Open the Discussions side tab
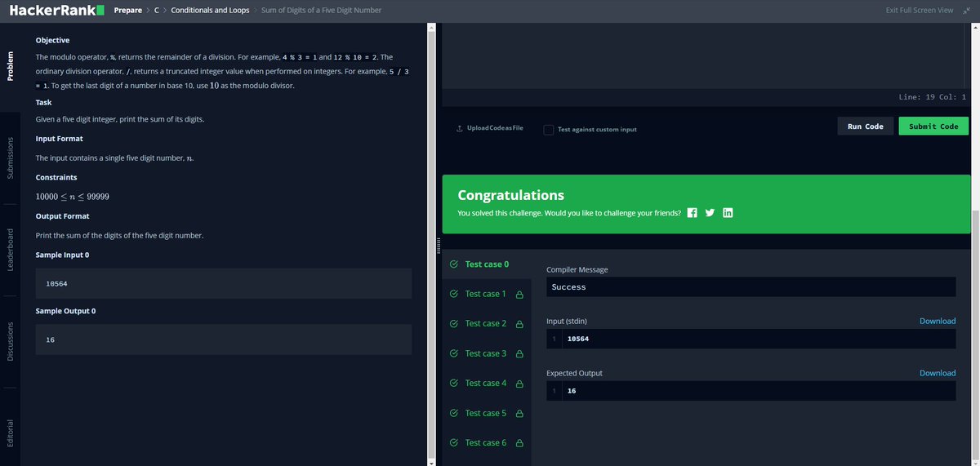The width and height of the screenshot is (980, 466). point(10,341)
